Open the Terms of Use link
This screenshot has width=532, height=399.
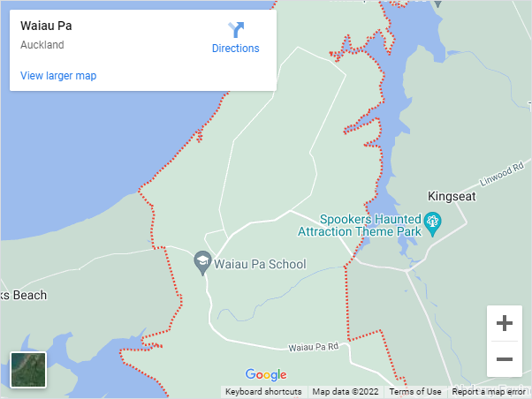pos(415,392)
